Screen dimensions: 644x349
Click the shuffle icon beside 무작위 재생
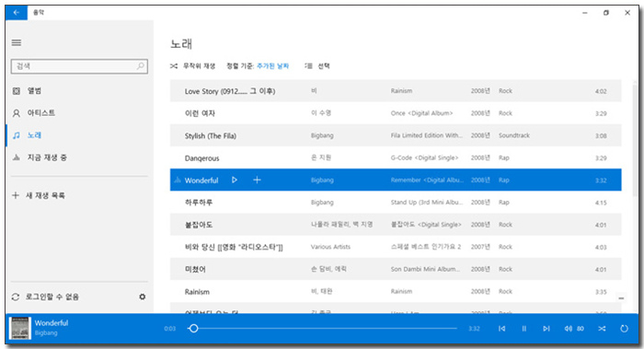coord(174,65)
